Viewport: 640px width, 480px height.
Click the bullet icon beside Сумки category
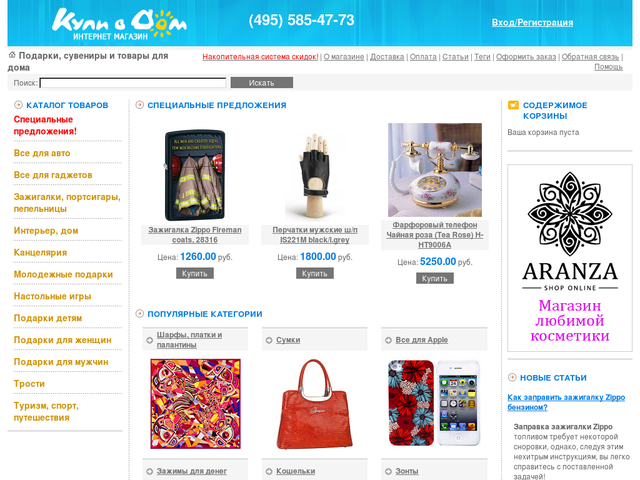click(x=269, y=340)
